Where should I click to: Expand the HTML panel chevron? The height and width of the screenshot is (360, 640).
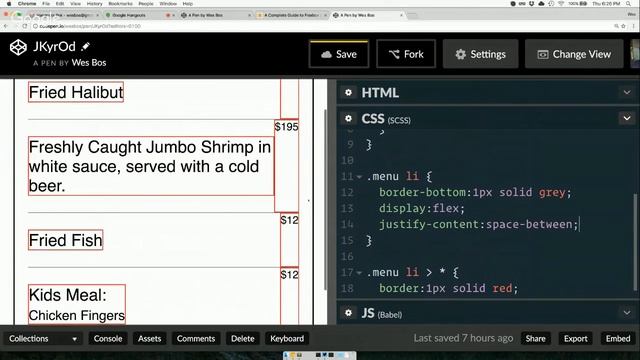pyautogui.click(x=627, y=93)
